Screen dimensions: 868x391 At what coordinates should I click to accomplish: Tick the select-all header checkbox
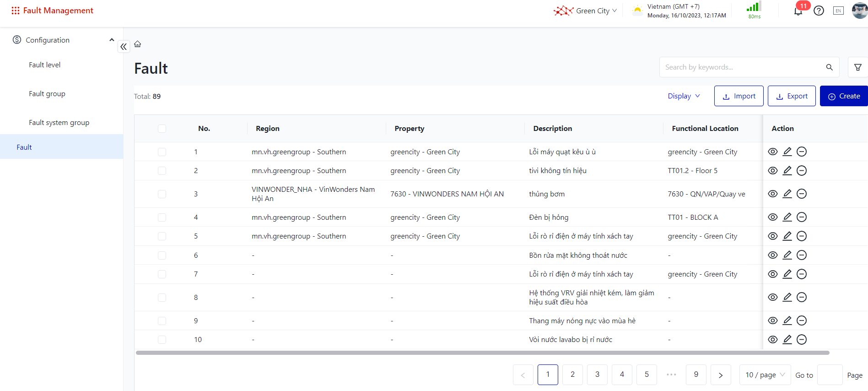point(162,129)
